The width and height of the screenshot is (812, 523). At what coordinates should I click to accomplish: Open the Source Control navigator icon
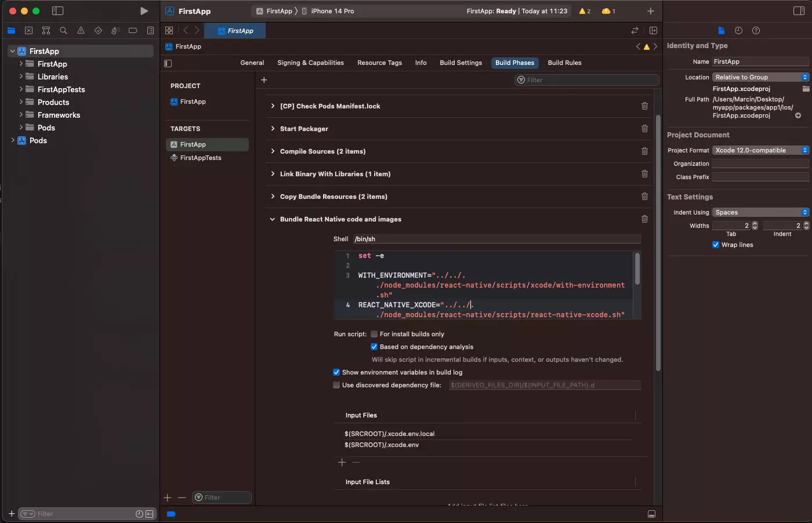28,31
